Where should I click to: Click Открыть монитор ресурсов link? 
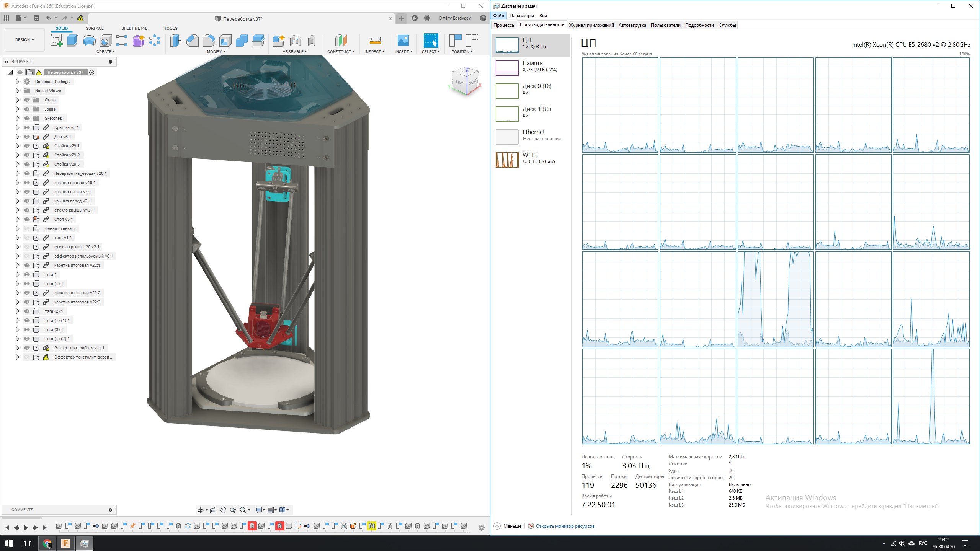pos(565,526)
